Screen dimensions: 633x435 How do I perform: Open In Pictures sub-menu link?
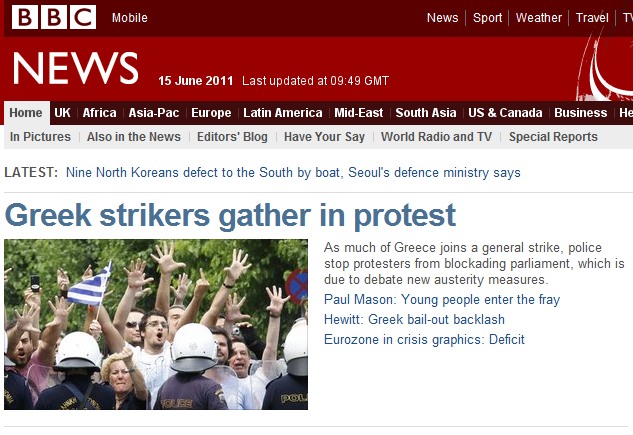point(40,137)
